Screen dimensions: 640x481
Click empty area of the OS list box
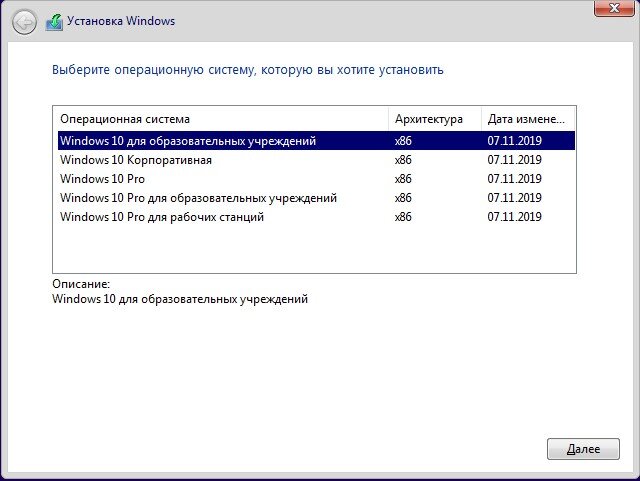(314, 249)
